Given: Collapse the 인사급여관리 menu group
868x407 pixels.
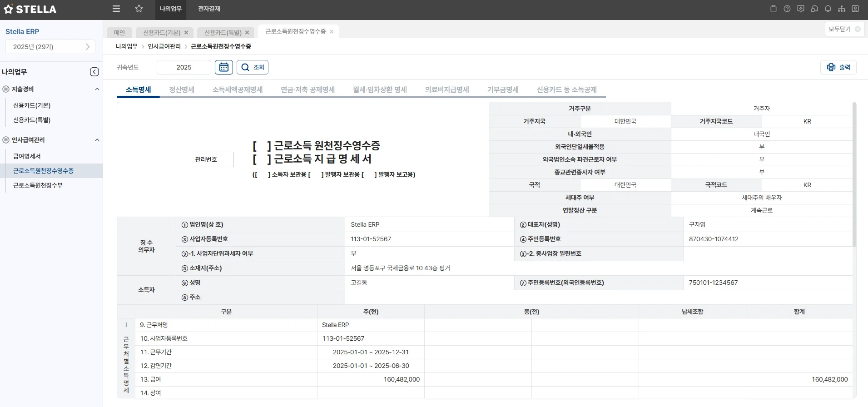Looking at the screenshot, I should 97,140.
